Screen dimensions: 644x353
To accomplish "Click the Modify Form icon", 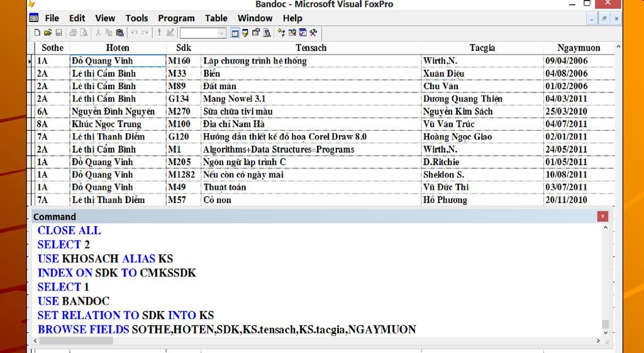I will click(170, 33).
